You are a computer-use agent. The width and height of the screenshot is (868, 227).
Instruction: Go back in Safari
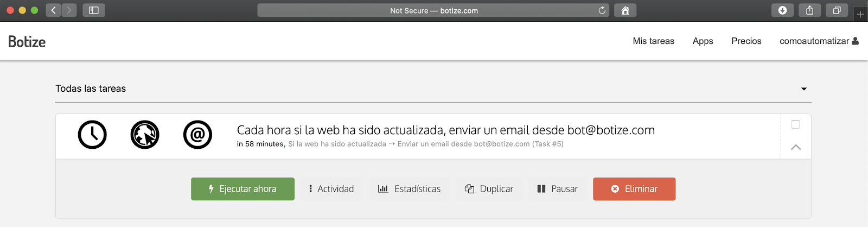53,10
